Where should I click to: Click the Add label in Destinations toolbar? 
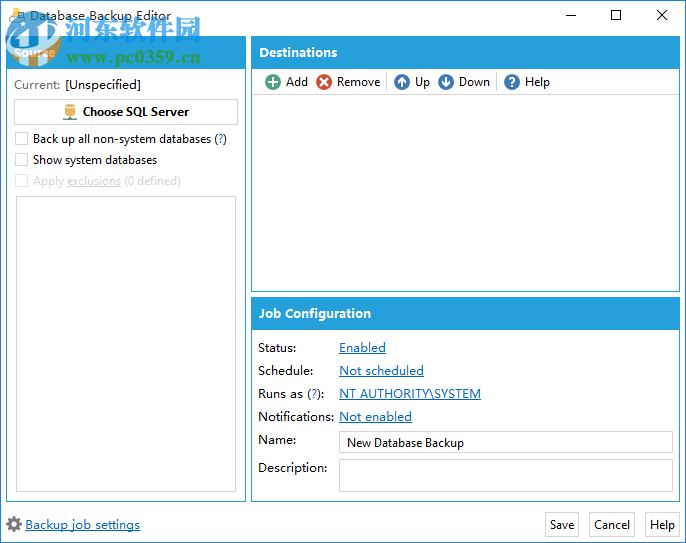297,82
